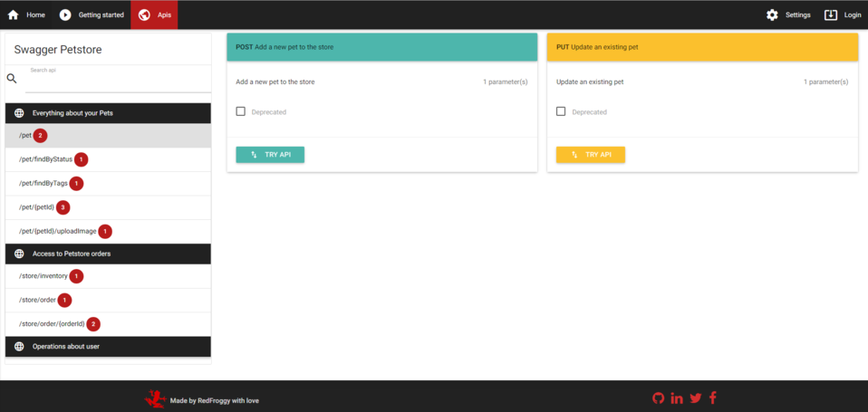Screen dimensions: 868x412
Task: Click the badge 1 beside /pet/{petId}/uploadImage
Action: point(105,231)
